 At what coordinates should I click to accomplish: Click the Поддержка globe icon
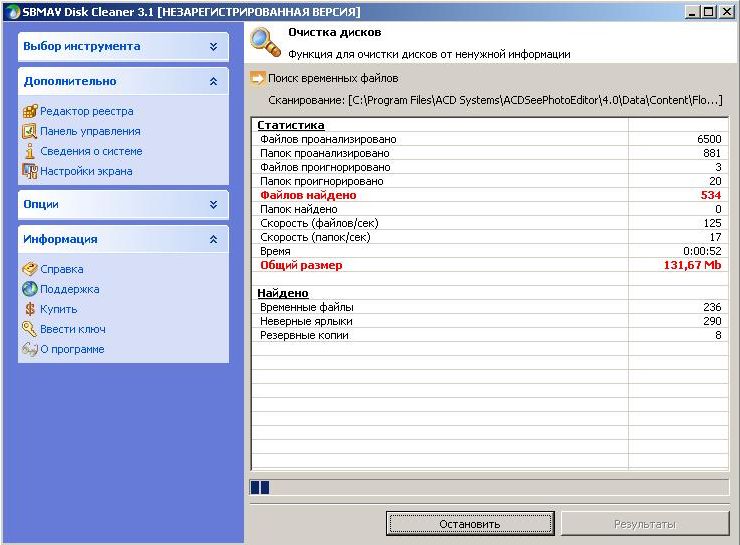coord(30,289)
